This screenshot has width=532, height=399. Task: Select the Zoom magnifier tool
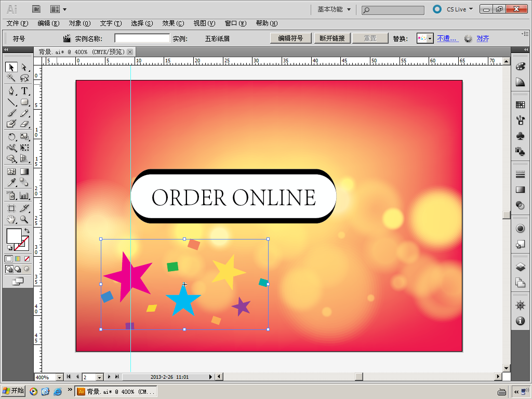[24, 219]
